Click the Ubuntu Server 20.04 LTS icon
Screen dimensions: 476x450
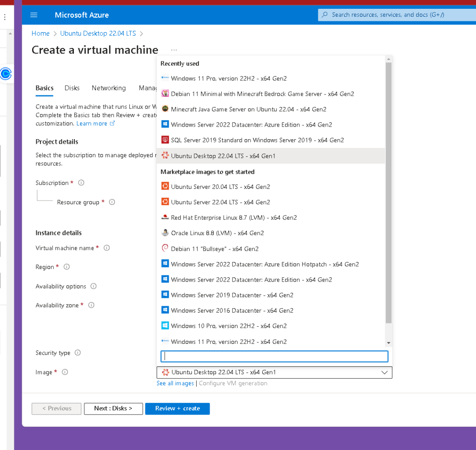coord(165,186)
